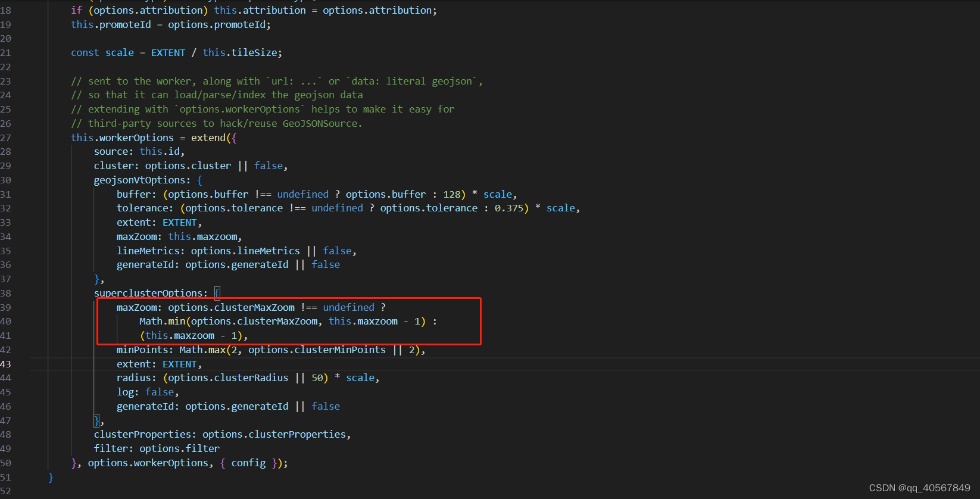Click '(this.maxzoom - 1)' on line 41
This screenshot has height=499, width=980.
[191, 335]
